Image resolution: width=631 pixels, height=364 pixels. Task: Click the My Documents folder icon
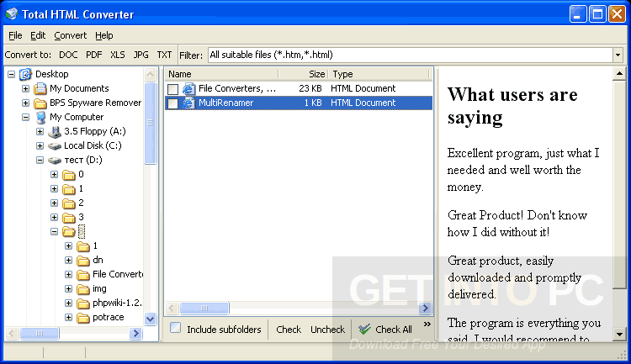[x=40, y=88]
